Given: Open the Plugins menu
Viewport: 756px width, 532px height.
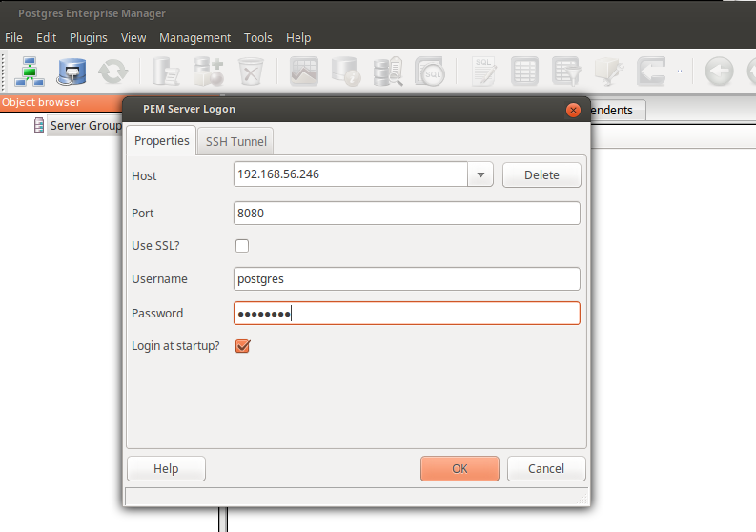Looking at the screenshot, I should pos(89,37).
